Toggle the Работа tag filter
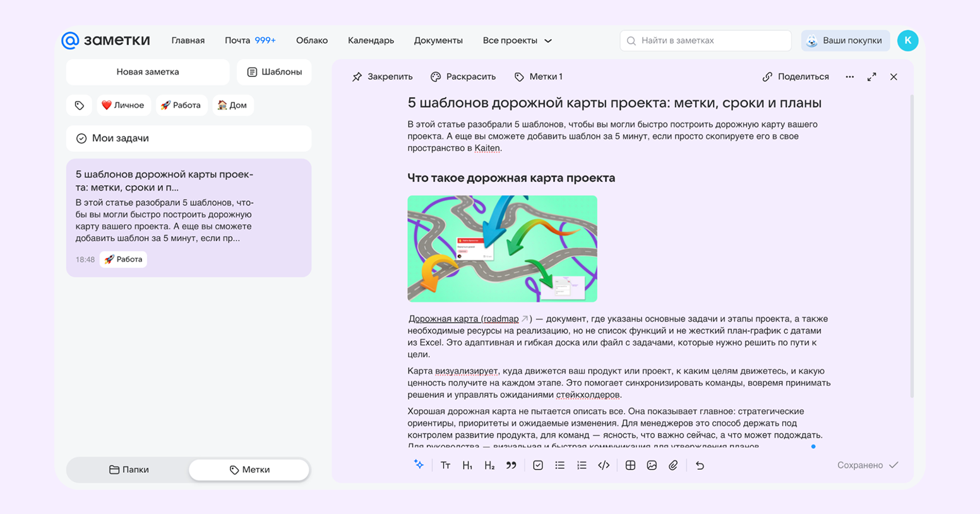980x514 pixels. tap(181, 105)
